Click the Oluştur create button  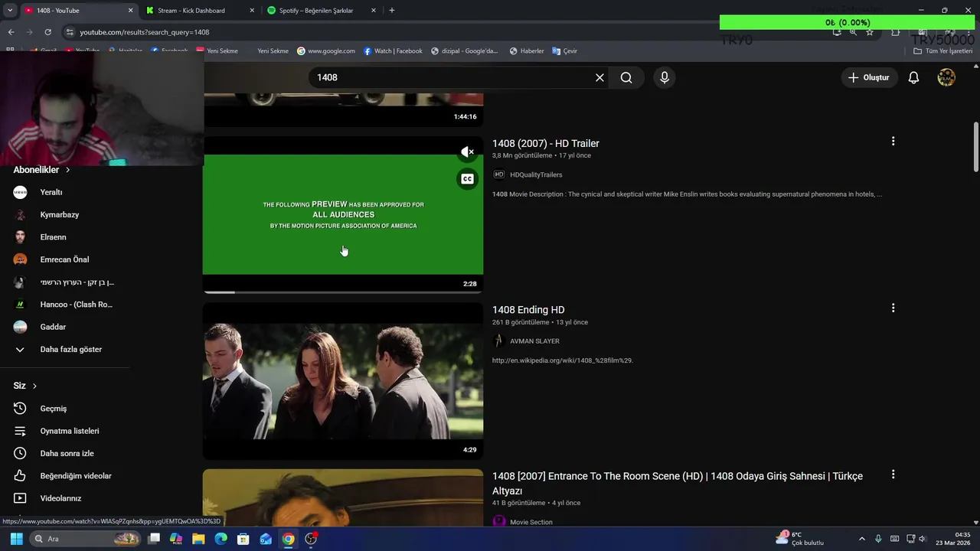pos(869,77)
